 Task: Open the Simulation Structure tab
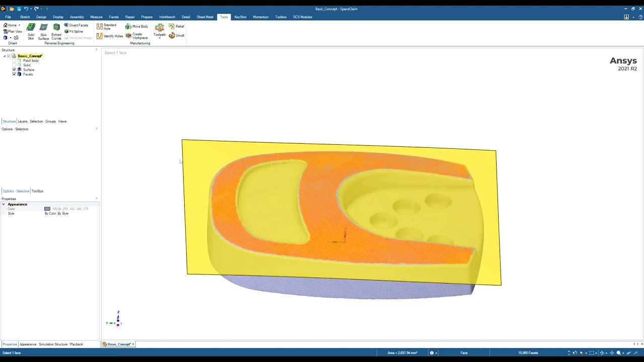pos(53,344)
